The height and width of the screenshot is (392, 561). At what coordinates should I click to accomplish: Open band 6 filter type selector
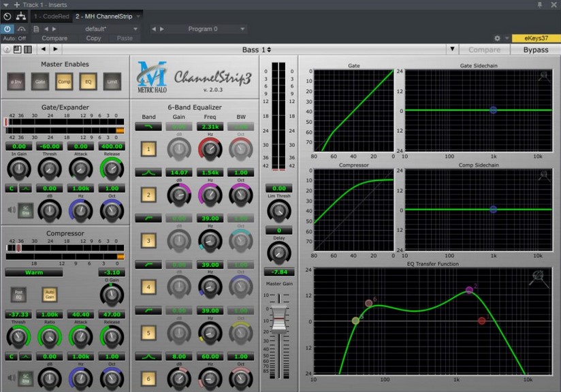[x=148, y=357]
